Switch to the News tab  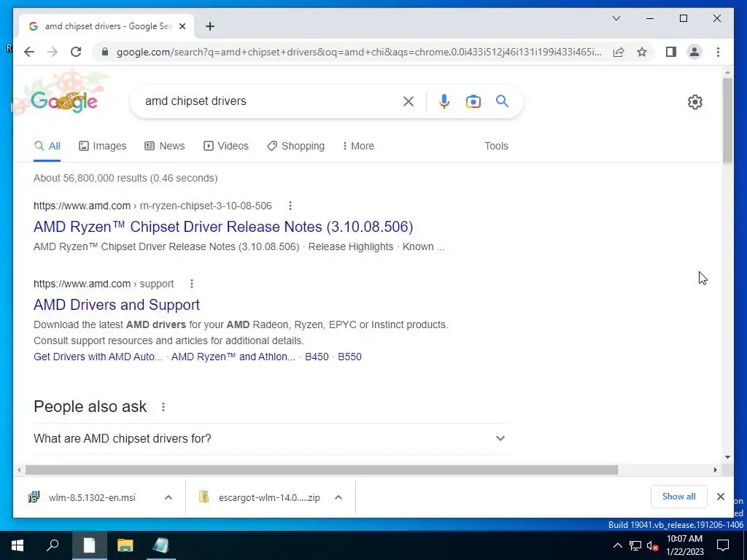tap(164, 146)
